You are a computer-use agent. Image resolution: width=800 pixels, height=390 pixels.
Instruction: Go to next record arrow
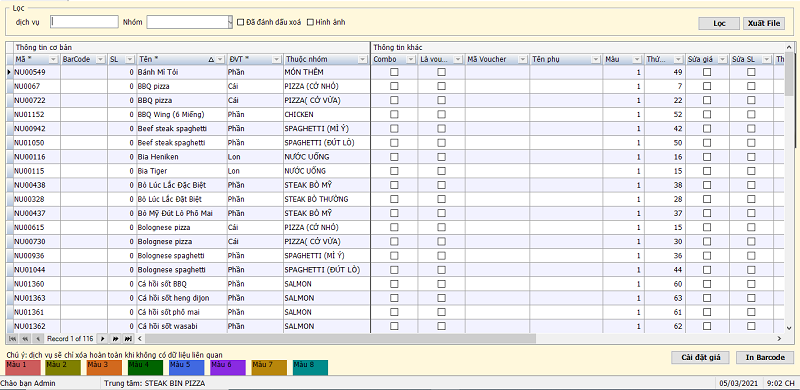point(103,338)
